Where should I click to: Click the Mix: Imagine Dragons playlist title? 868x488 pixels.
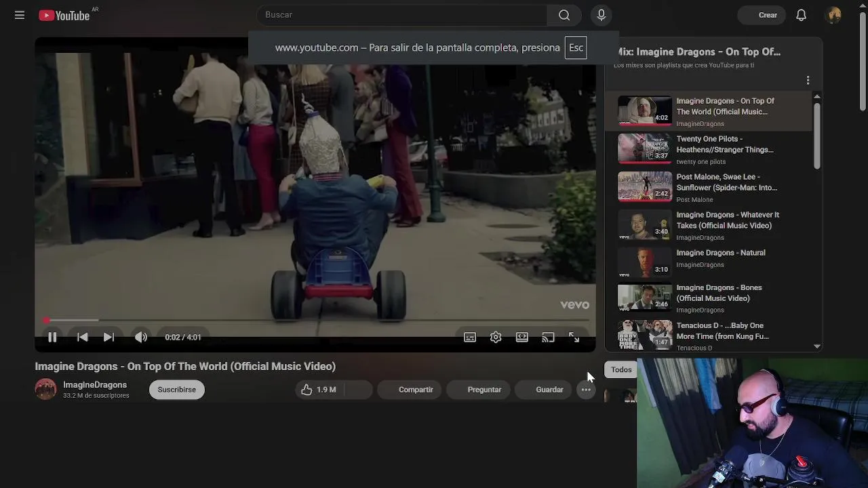click(698, 52)
